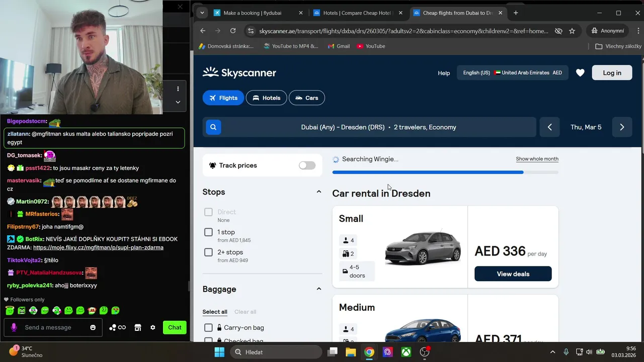
Task: Go to the previous day arrow
Action: click(x=549, y=127)
